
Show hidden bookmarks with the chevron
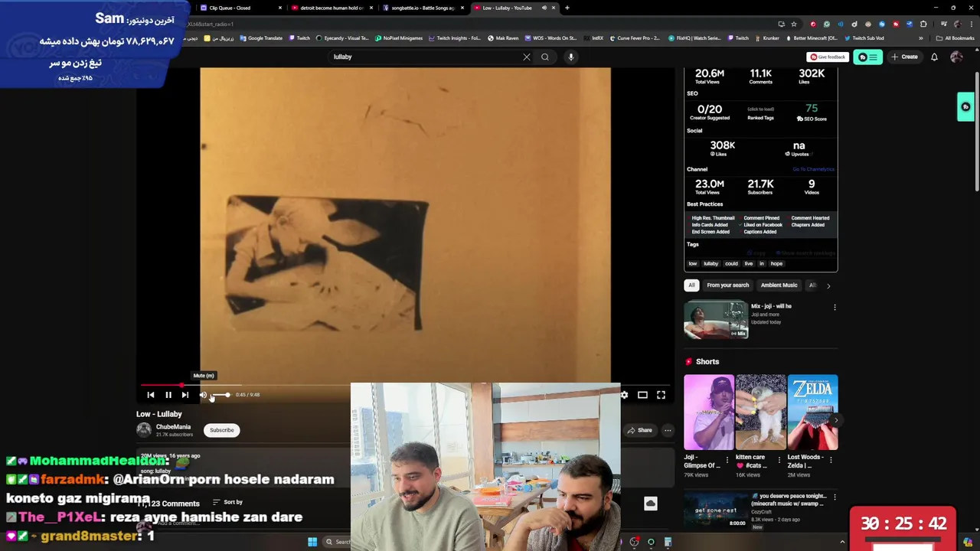pyautogui.click(x=921, y=38)
